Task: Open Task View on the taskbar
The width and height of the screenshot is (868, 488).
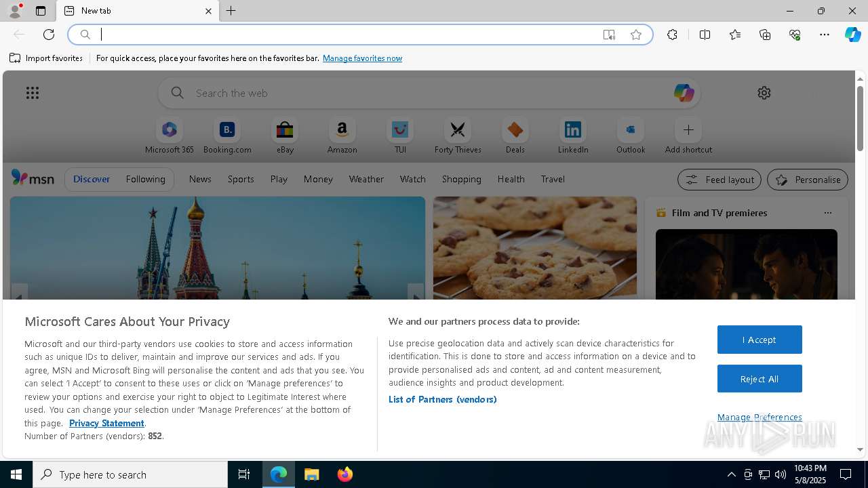Action: pos(244,474)
